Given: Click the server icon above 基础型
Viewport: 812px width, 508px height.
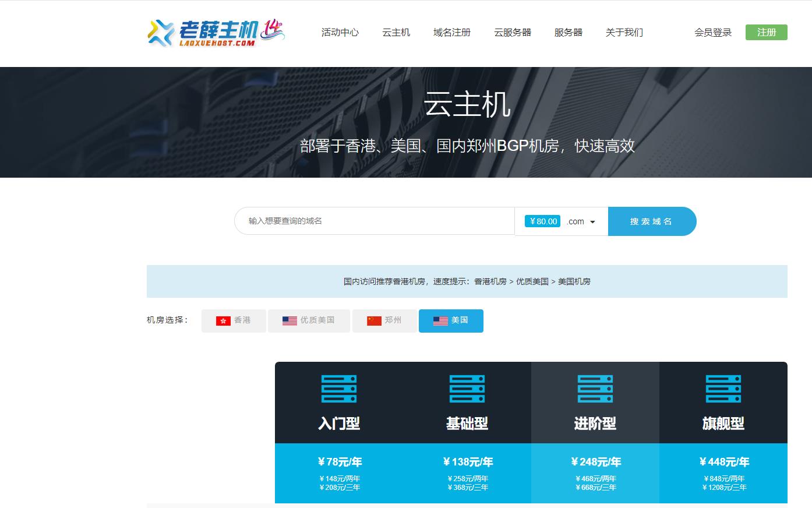Looking at the screenshot, I should pyautogui.click(x=467, y=389).
